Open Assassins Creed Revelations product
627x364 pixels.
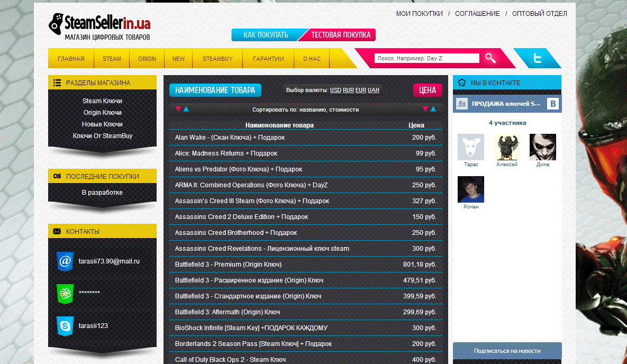(x=306, y=249)
